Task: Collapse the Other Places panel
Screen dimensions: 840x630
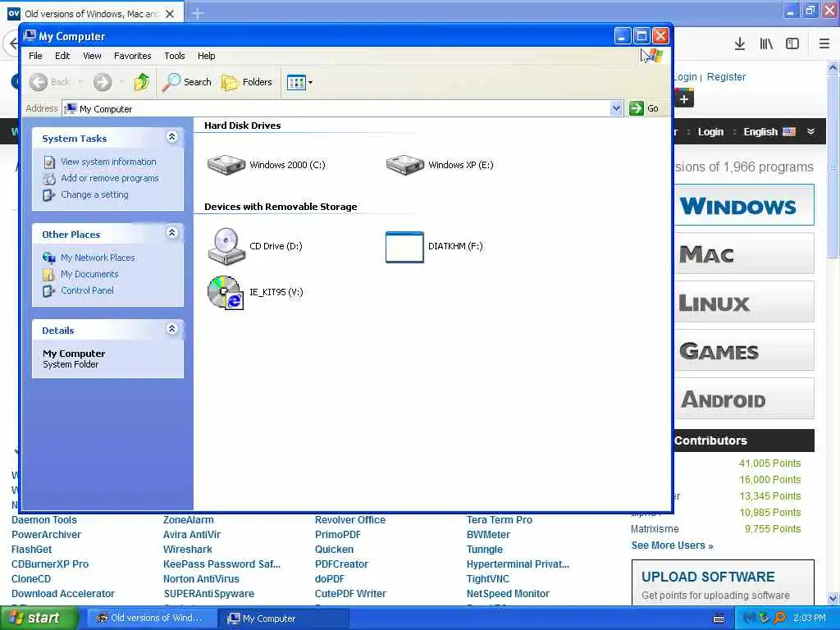Action: coord(172,233)
